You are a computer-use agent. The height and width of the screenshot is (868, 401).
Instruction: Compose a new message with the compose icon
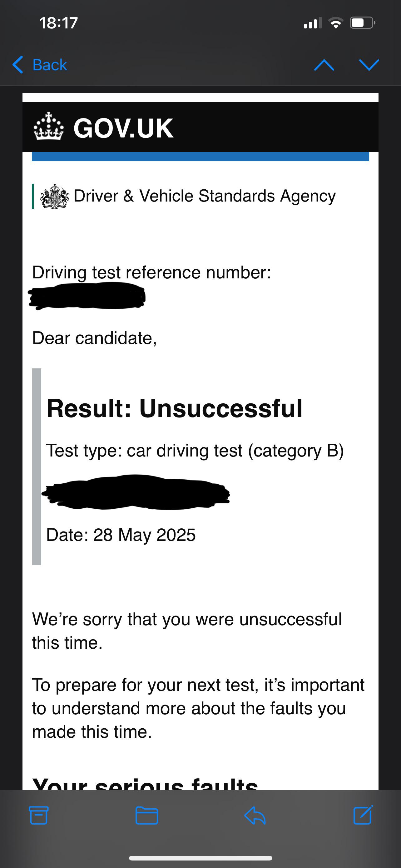[x=363, y=816]
